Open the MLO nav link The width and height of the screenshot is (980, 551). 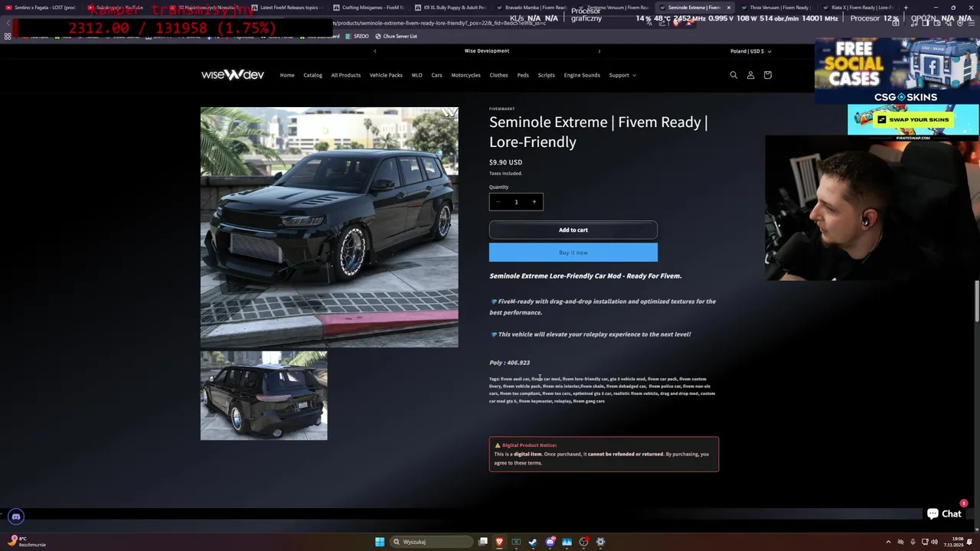416,75
